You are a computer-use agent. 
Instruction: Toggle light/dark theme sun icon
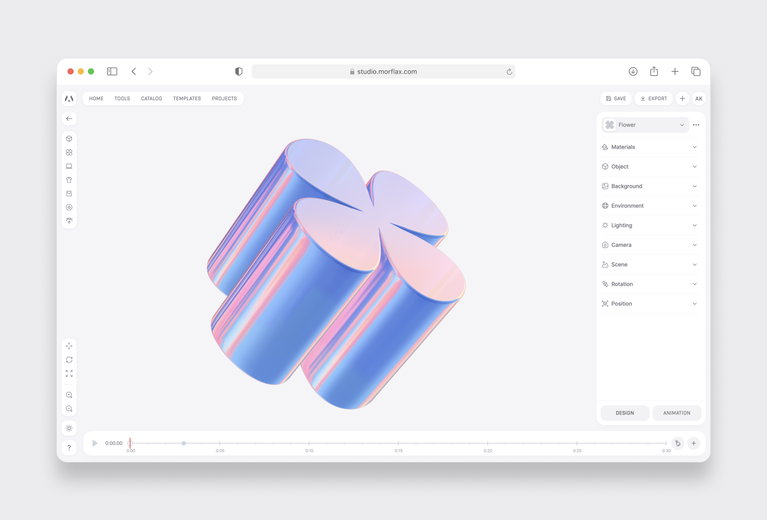tap(69, 428)
